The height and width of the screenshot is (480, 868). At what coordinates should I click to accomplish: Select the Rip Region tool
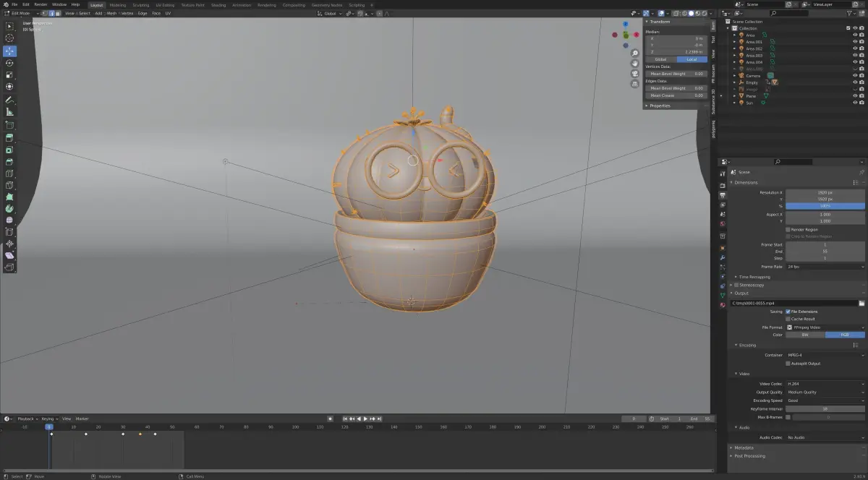[x=9, y=267]
